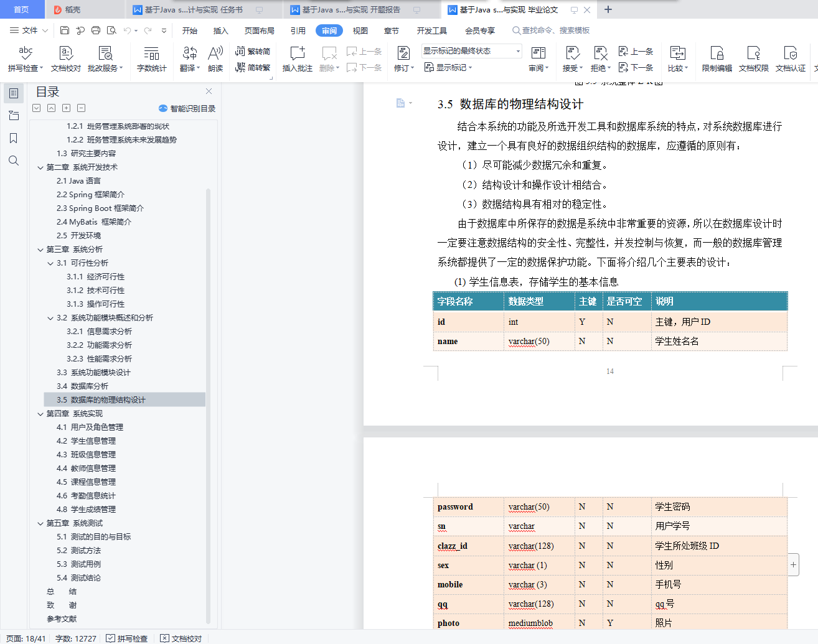Open 文档校对 in the ribbon

[66, 59]
